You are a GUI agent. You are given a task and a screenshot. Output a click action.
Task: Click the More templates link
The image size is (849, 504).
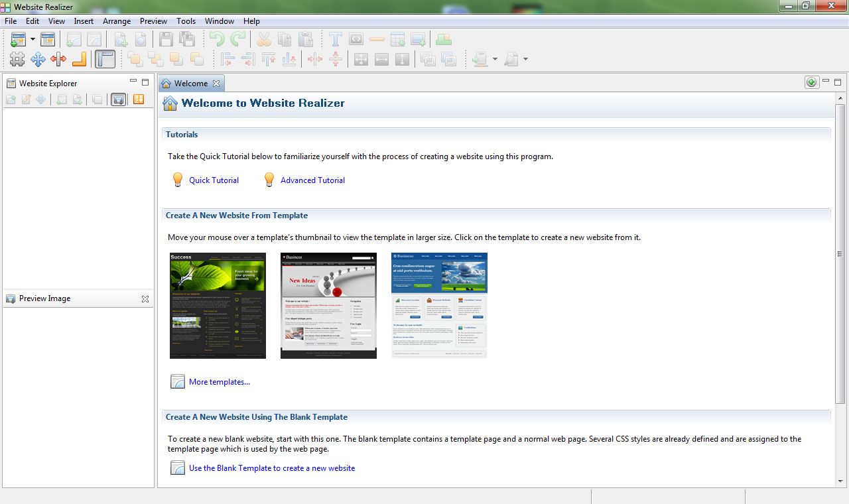pyautogui.click(x=220, y=382)
